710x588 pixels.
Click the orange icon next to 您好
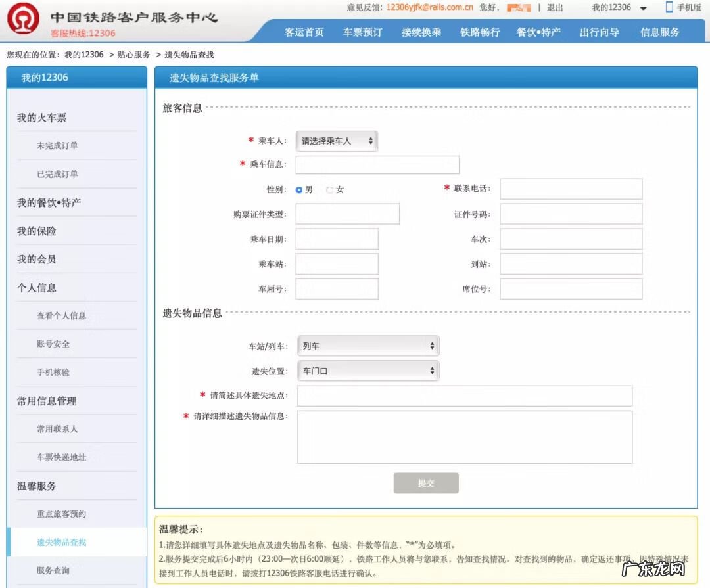click(x=519, y=8)
